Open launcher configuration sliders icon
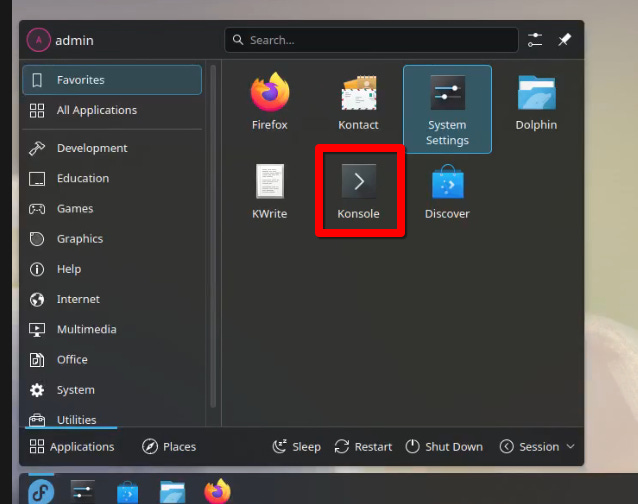Screen dimensions: 638x504 535,40
